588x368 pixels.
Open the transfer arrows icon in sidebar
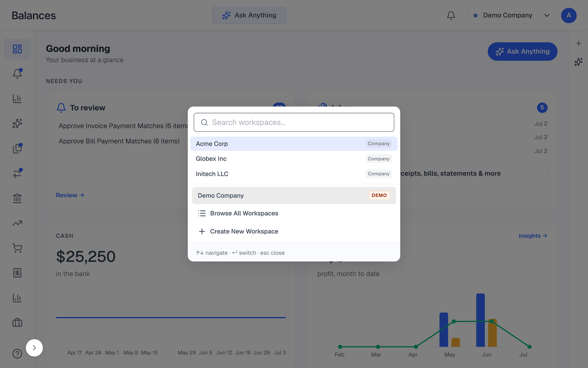(x=17, y=173)
